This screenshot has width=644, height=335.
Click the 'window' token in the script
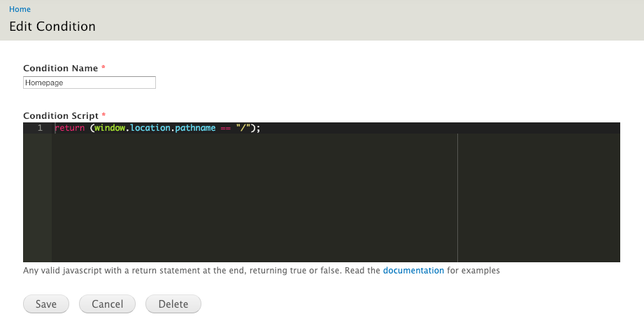[x=110, y=128]
